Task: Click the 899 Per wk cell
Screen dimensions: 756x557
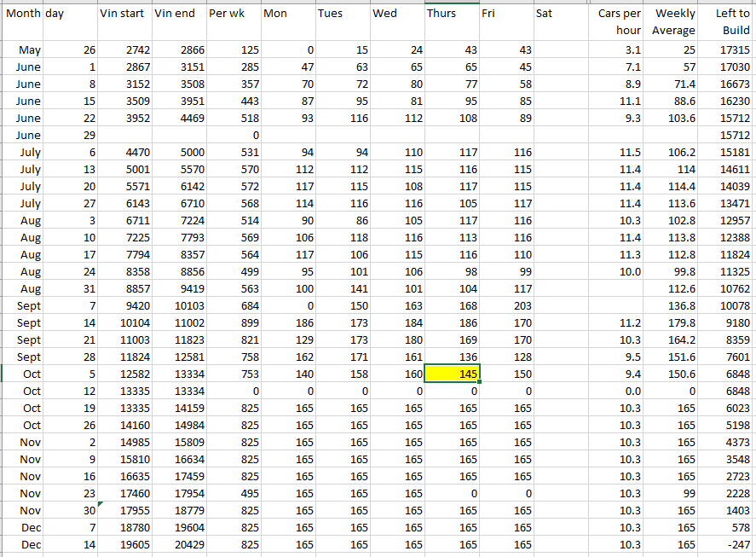Action: (234, 322)
